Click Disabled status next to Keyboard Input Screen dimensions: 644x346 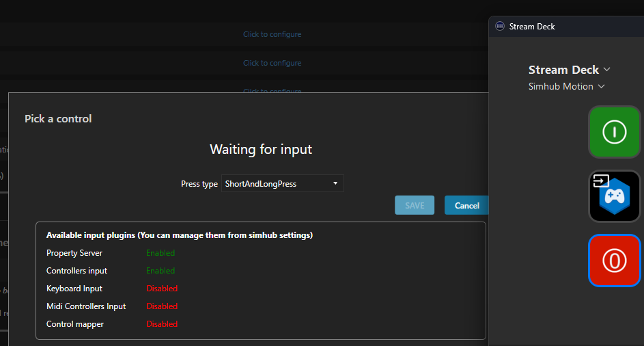pos(162,289)
